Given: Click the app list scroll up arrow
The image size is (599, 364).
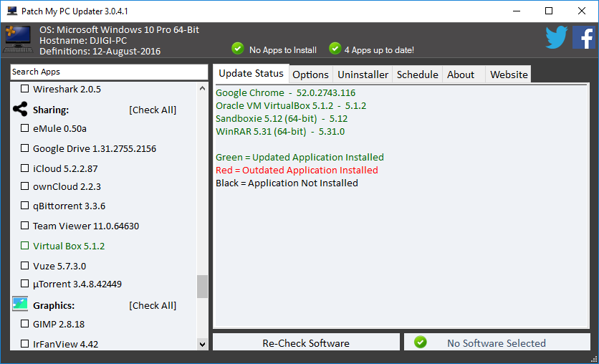Looking at the screenshot, I should tap(203, 89).
